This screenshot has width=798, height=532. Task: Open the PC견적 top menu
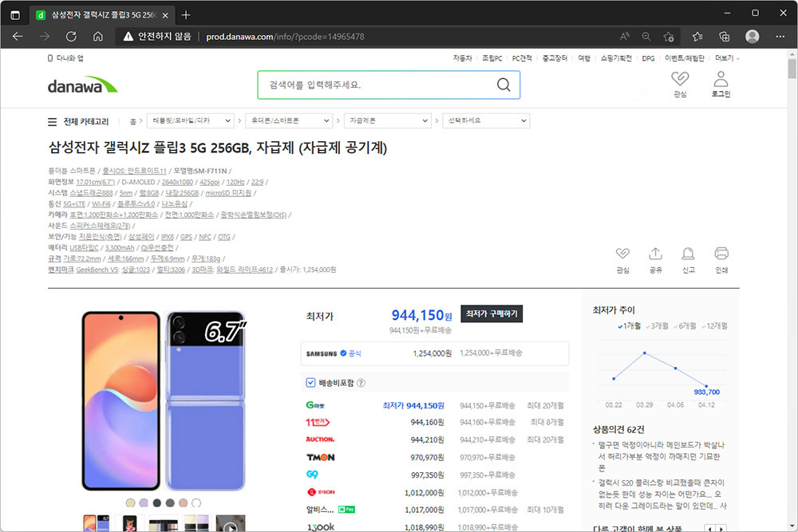(522, 58)
